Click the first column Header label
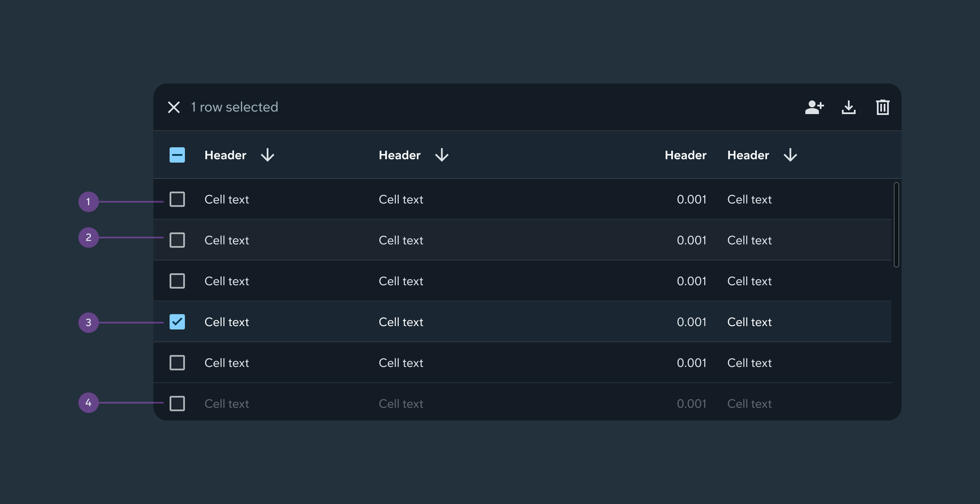 [225, 155]
